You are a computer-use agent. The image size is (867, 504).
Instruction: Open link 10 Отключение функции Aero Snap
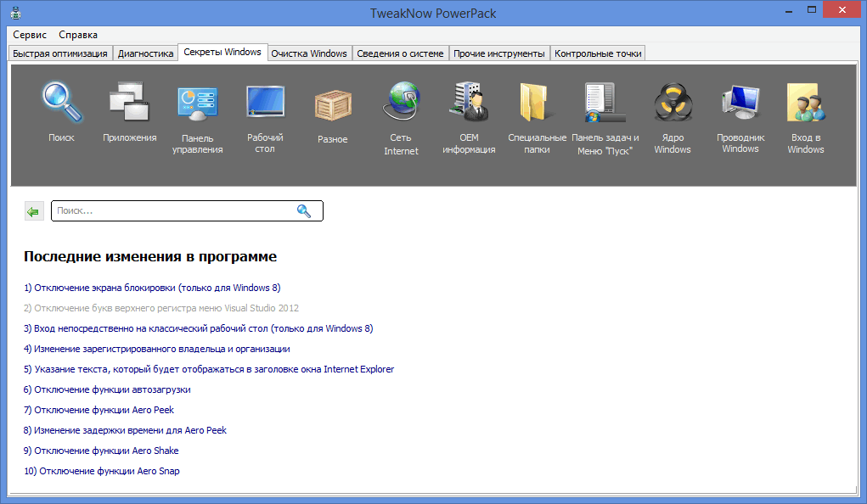tap(102, 472)
